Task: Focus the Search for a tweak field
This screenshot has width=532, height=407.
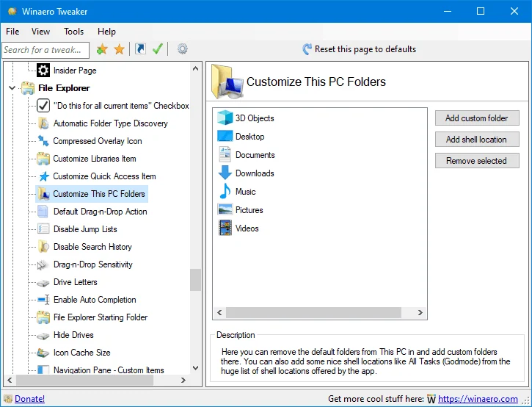Action: (x=45, y=50)
